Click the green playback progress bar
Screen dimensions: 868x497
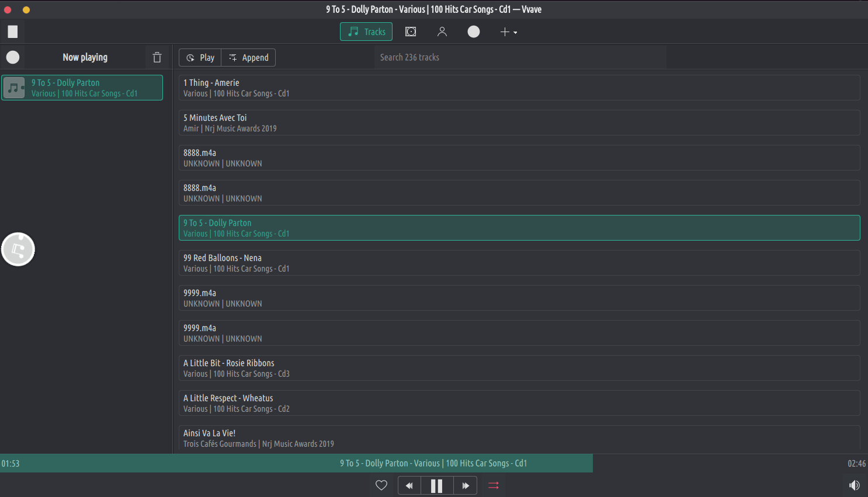[x=296, y=463]
